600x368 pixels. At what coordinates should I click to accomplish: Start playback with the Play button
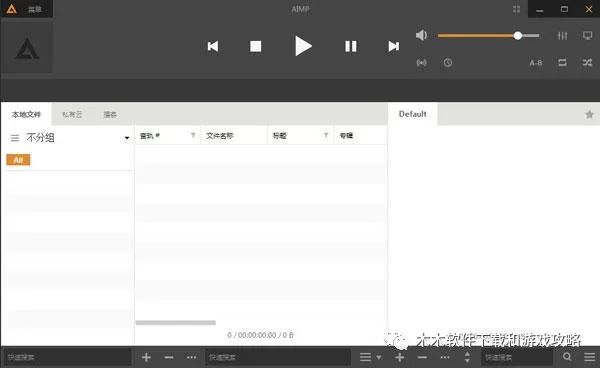(x=303, y=46)
